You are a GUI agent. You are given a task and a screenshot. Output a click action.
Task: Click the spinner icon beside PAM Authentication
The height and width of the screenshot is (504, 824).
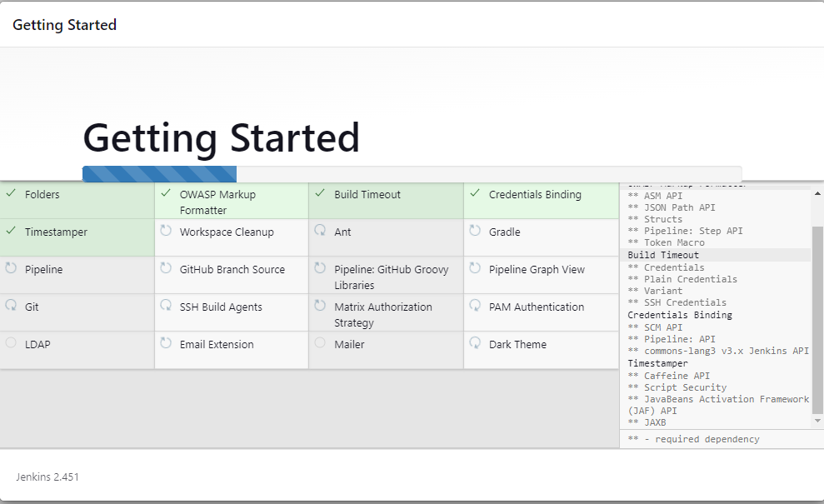(475, 306)
